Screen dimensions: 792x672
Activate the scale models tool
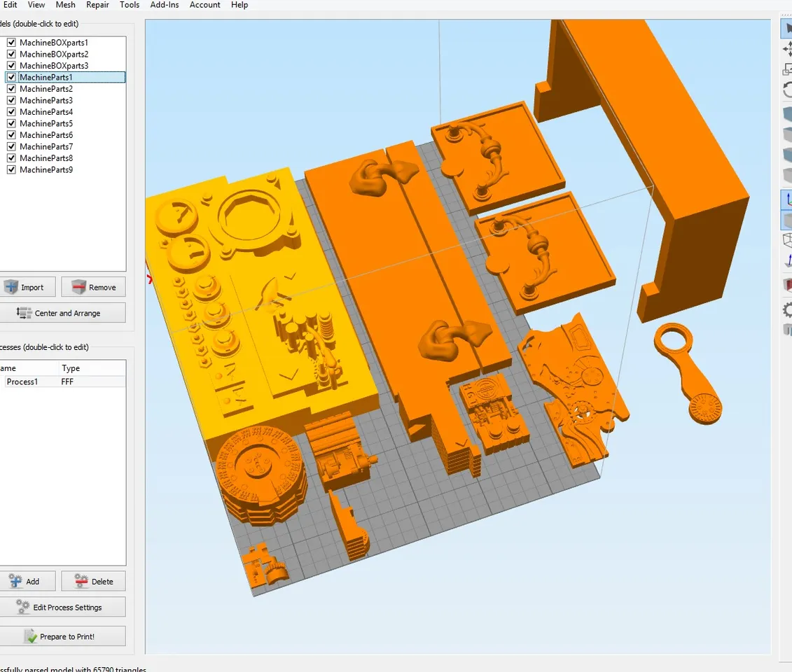[x=787, y=69]
